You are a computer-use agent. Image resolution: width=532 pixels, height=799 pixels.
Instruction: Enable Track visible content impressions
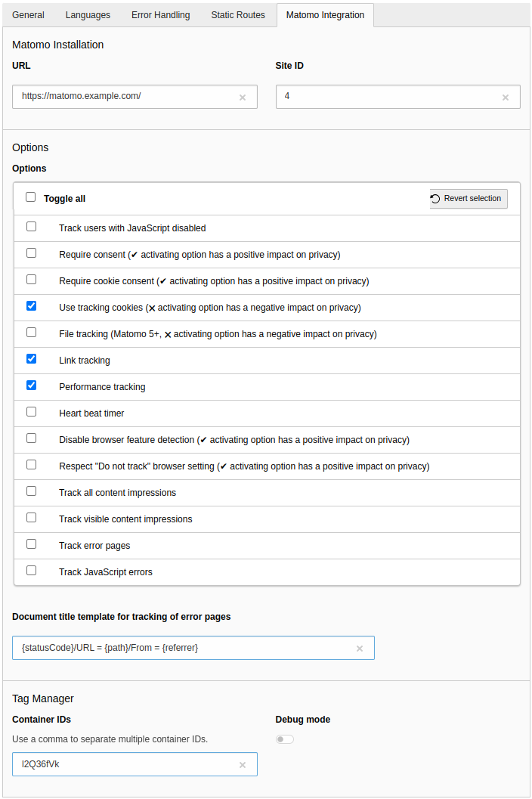32,518
